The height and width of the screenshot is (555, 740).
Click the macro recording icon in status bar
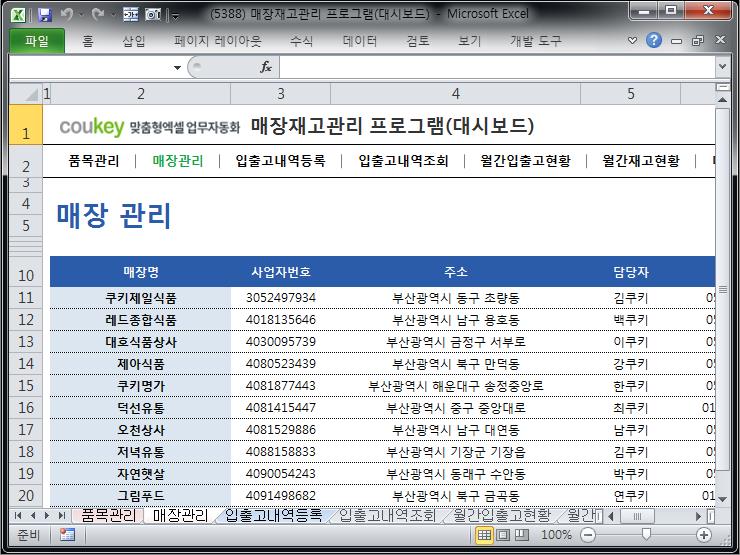[67, 535]
